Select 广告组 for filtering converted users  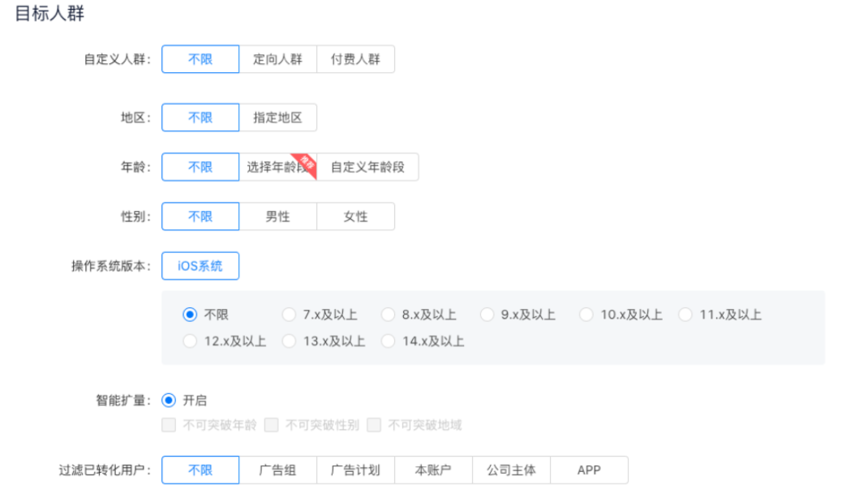pyautogui.click(x=278, y=470)
